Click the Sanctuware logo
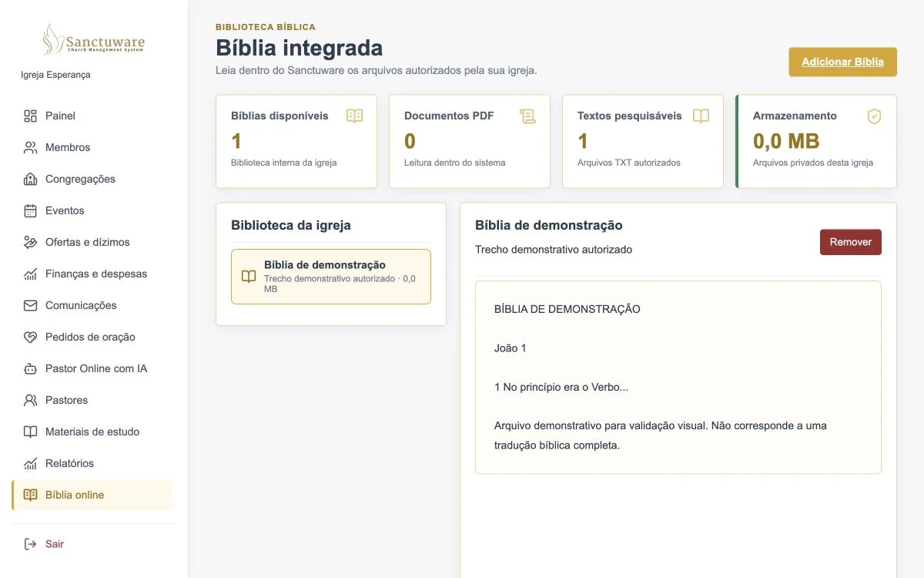Viewport: 924px width, 578px height. [x=93, y=39]
